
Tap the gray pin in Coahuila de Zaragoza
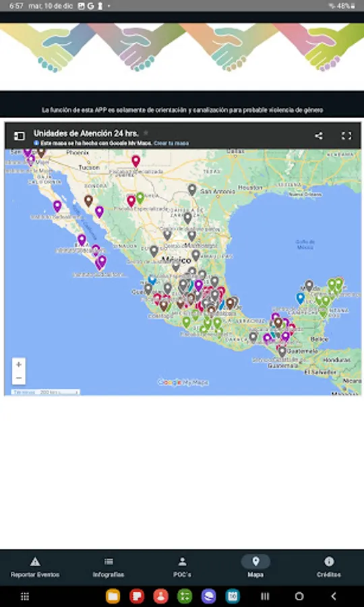pyautogui.click(x=187, y=218)
